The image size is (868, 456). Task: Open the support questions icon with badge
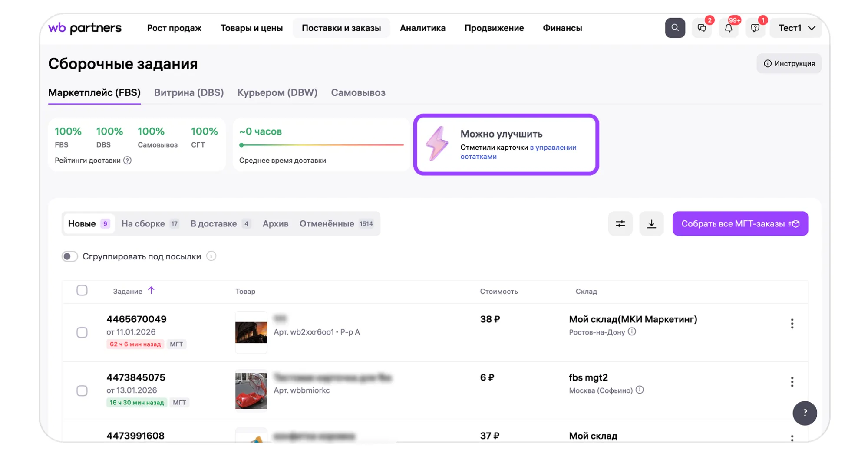coord(755,28)
